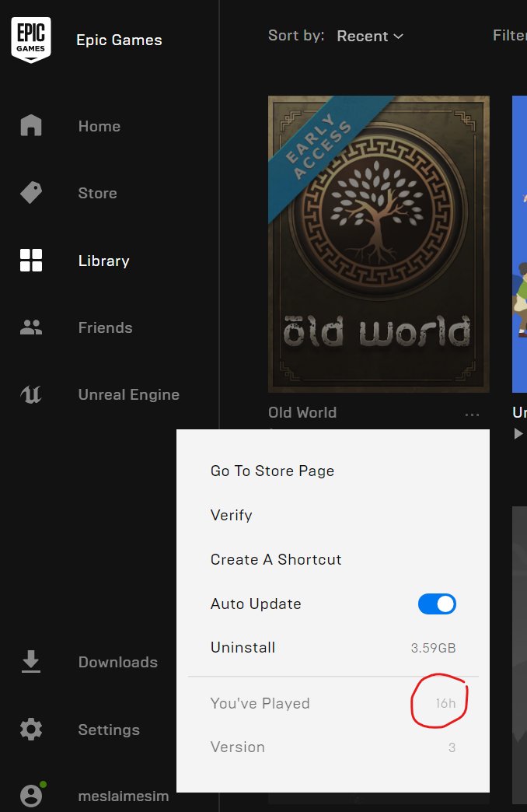Click the 16h played time value
The image size is (527, 812).
(x=445, y=703)
